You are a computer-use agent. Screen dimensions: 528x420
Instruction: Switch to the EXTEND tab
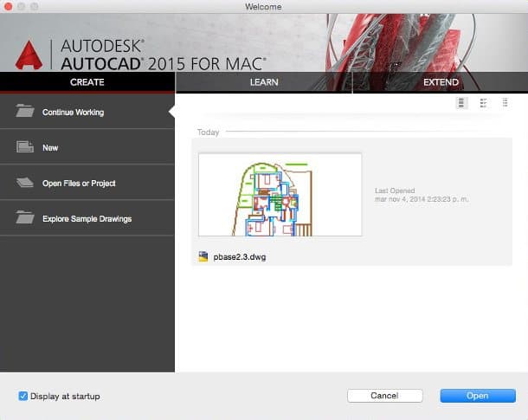click(441, 82)
